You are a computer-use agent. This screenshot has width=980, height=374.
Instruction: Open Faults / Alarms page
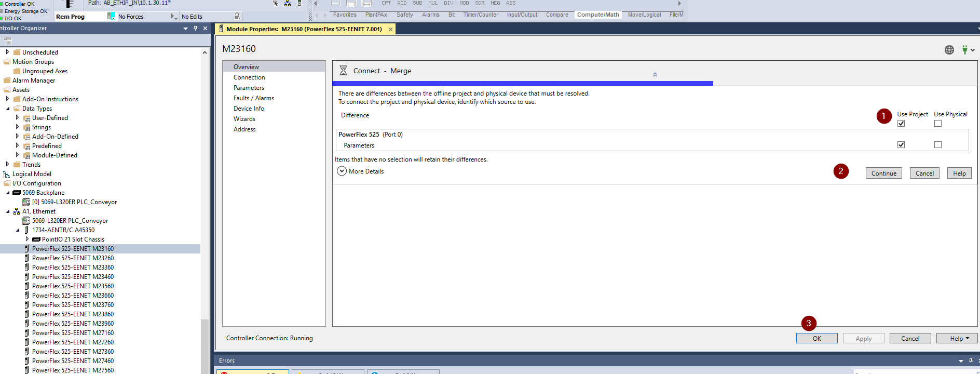click(x=254, y=98)
